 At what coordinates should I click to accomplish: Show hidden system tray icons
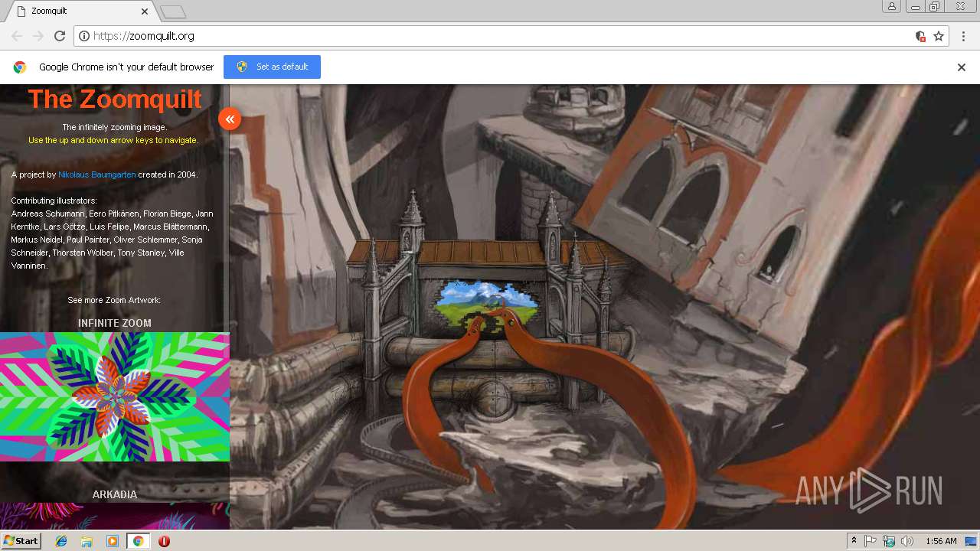click(x=854, y=541)
